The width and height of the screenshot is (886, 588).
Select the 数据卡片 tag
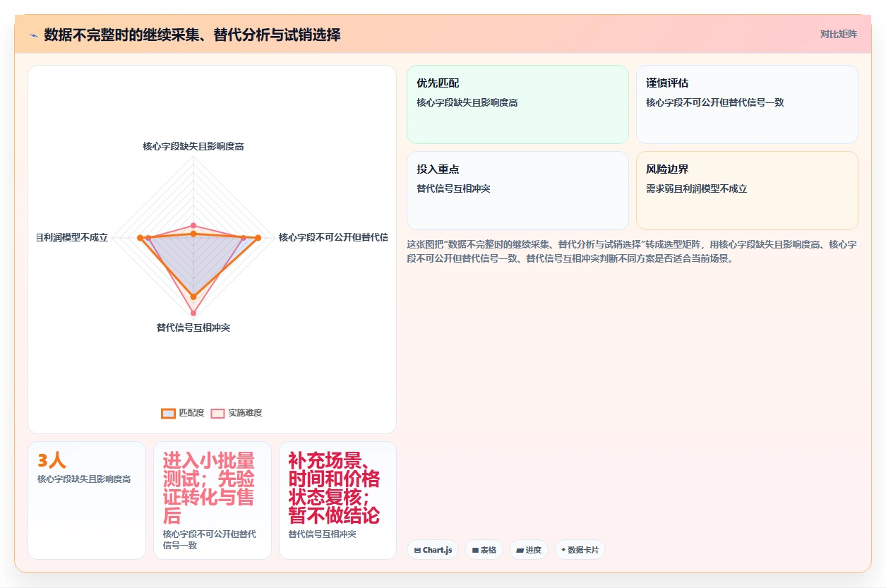[580, 550]
